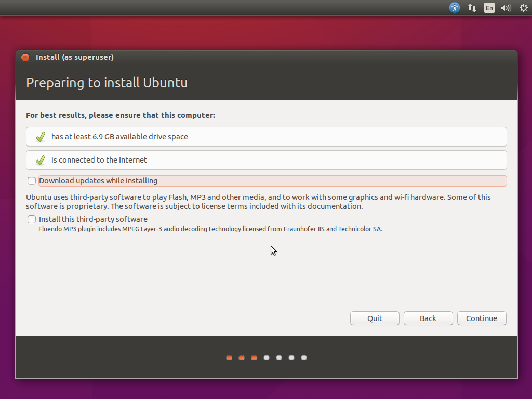The image size is (532, 399).
Task: Click the En keyboard layout indicator
Action: [488, 8]
